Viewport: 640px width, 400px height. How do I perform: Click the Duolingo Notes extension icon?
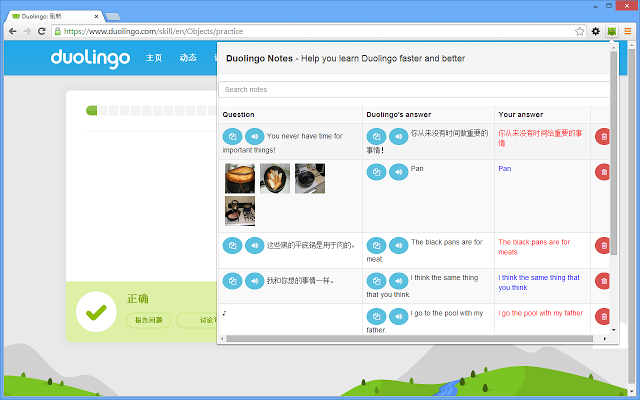(x=611, y=31)
